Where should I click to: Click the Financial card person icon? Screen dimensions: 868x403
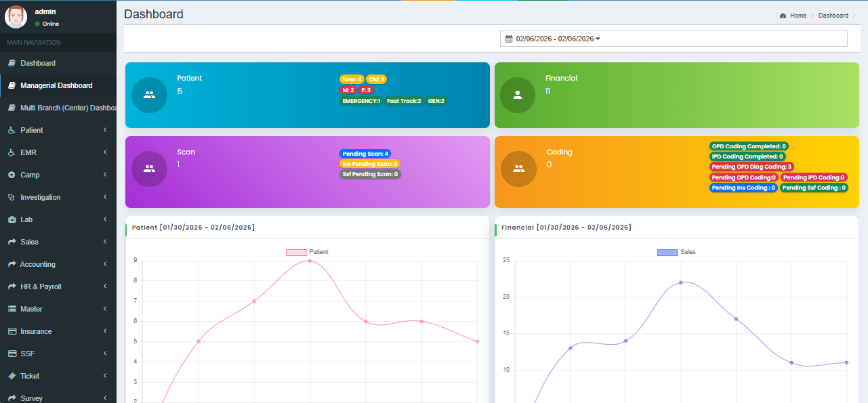(518, 96)
